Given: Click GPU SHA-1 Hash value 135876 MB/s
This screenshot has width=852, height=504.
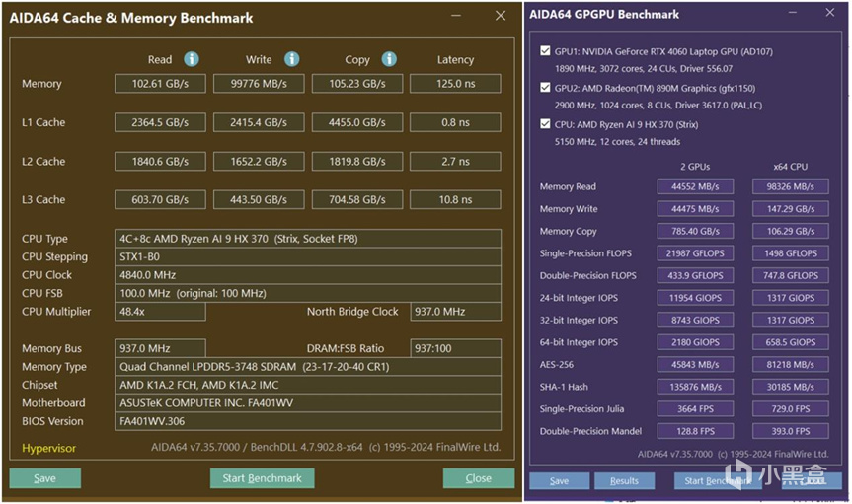Looking at the screenshot, I should coord(695,388).
